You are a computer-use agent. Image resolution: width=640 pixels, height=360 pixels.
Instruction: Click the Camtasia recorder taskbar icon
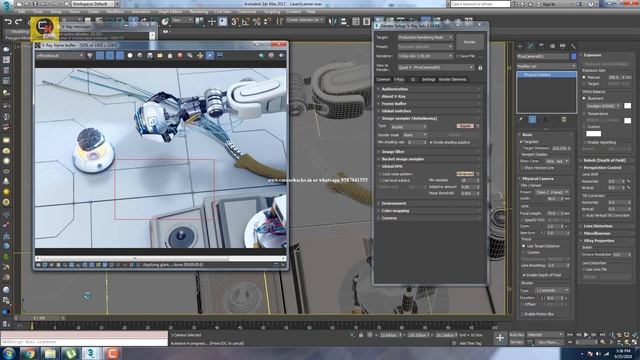click(112, 353)
